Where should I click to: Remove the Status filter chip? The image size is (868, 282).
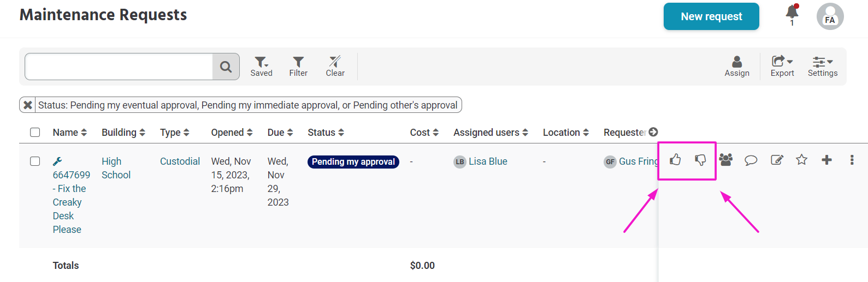[28, 105]
